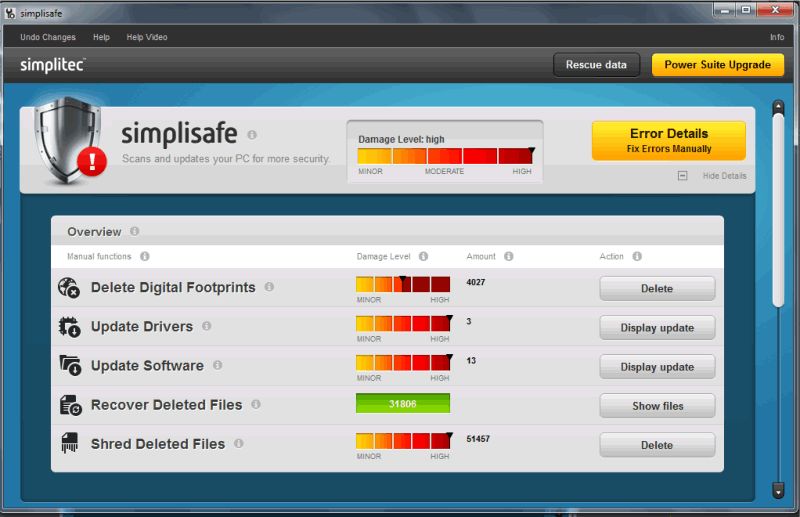Open the Help Video menu item
800x517 pixels.
coord(147,37)
